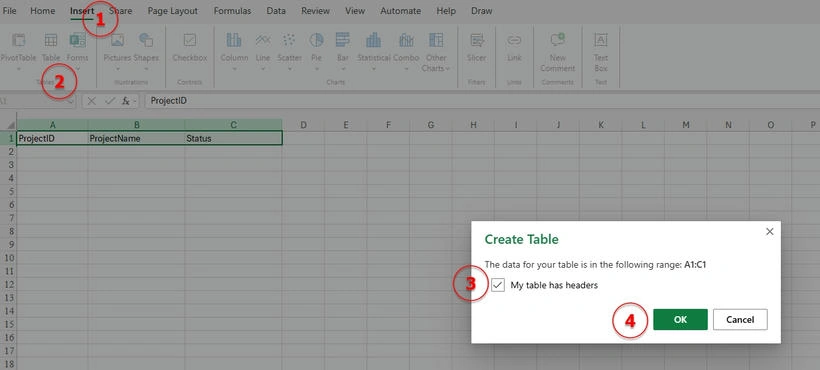The width and height of the screenshot is (820, 370).
Task: Open the Forms tool
Action: [77, 48]
